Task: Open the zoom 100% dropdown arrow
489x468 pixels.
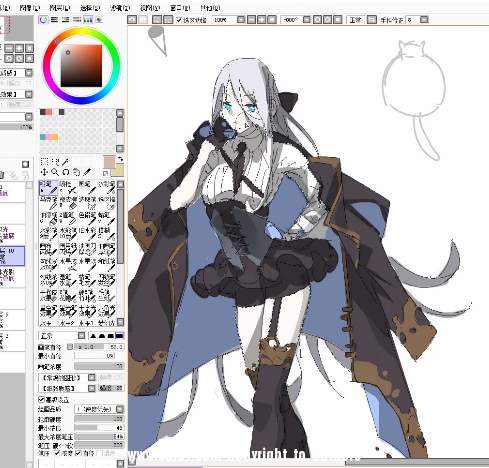Action: pyautogui.click(x=240, y=20)
